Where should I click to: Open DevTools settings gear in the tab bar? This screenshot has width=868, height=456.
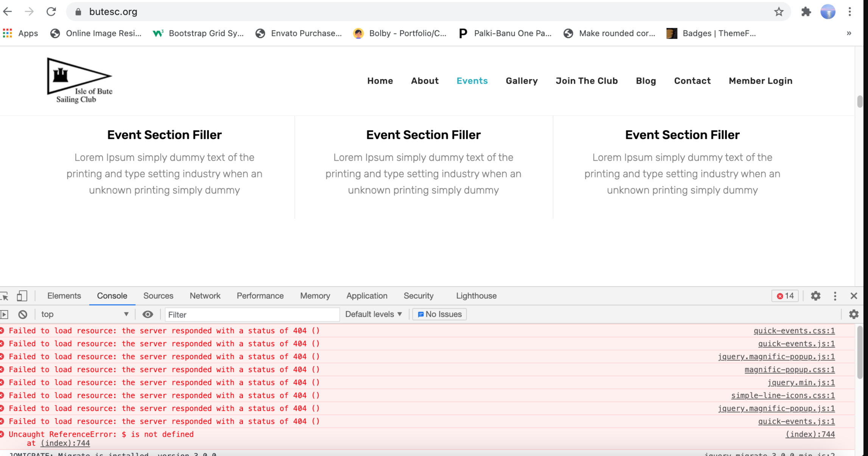coord(815,296)
